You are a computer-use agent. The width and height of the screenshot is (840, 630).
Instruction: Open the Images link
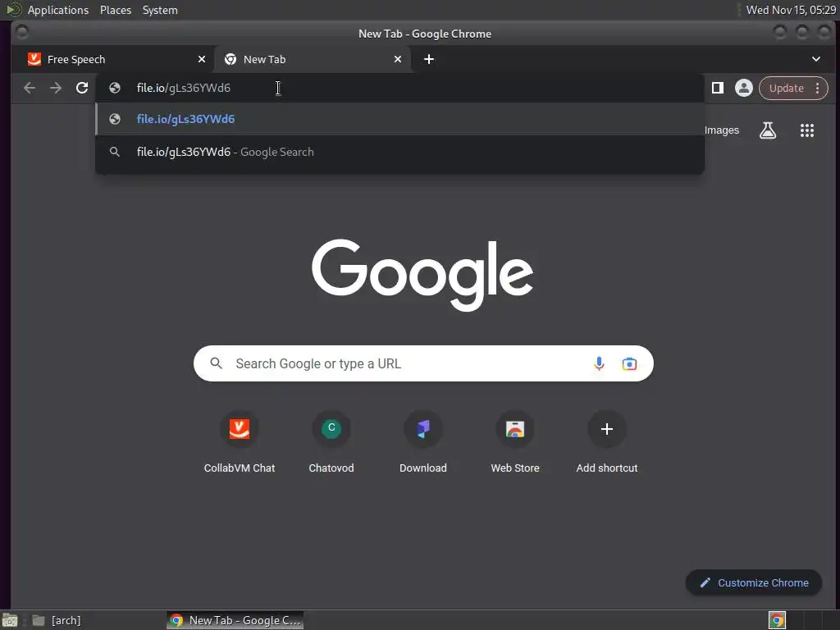pyautogui.click(x=722, y=130)
